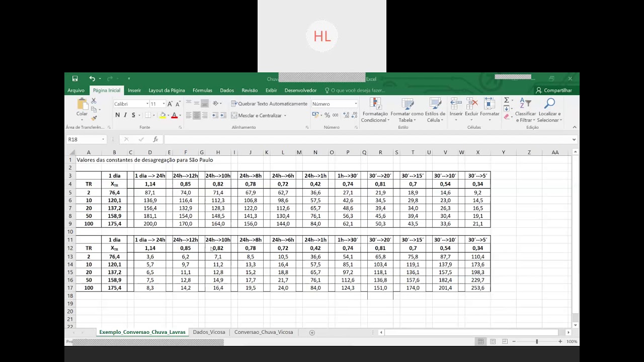Click the Save icon in quick access toolbar
The width and height of the screenshot is (644, 362).
coord(75,78)
